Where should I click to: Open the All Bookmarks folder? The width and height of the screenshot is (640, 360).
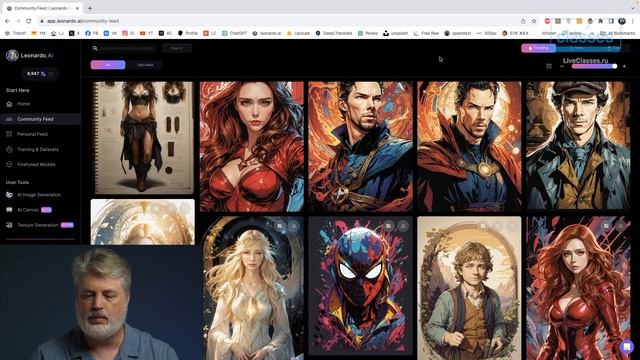click(x=618, y=33)
